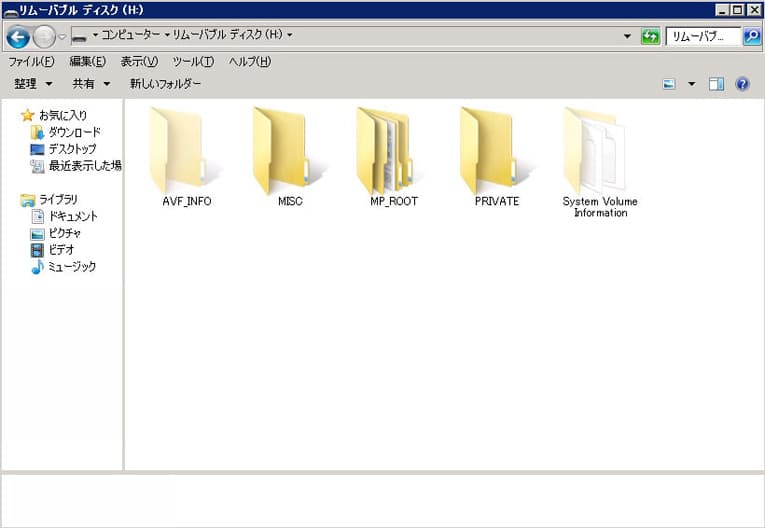765x528 pixels.
Task: Expand the view options dropdown arrow
Action: click(691, 84)
